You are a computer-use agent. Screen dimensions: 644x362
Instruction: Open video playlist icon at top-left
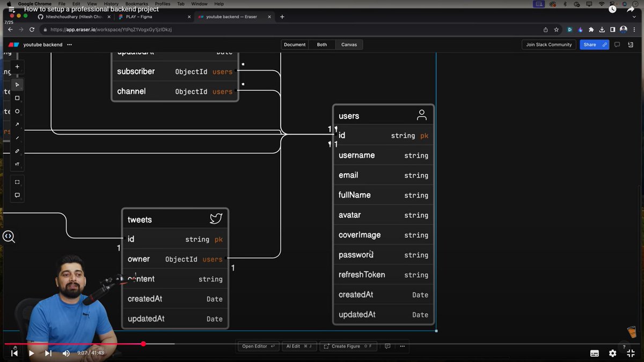pyautogui.click(x=11, y=10)
